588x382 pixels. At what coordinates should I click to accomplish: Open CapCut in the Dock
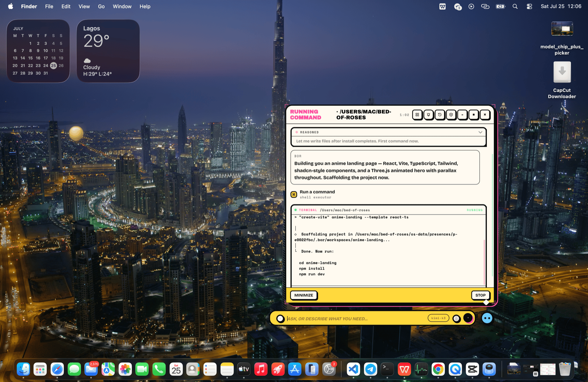[472, 369]
